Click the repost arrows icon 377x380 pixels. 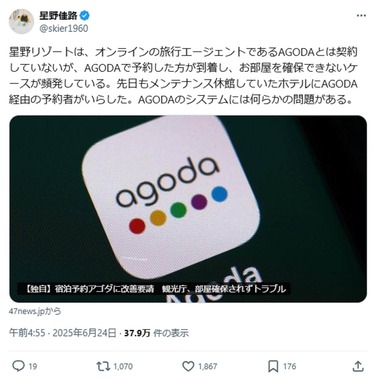[103, 366]
